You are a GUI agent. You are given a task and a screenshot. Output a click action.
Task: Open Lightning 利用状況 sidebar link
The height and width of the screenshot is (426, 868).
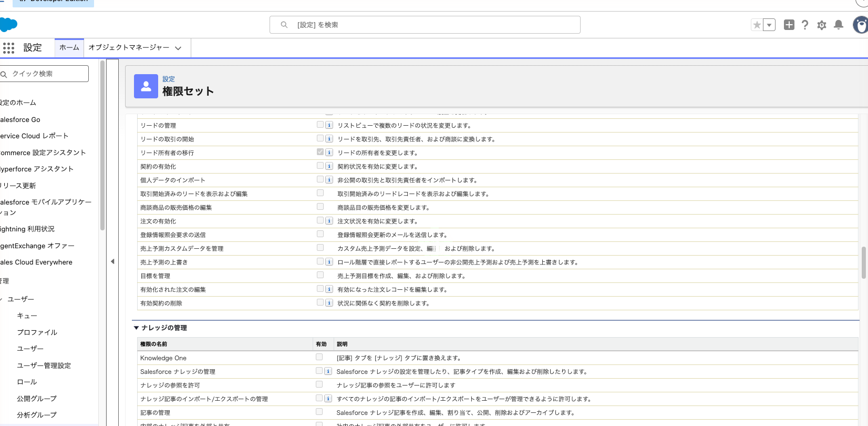[x=27, y=229]
